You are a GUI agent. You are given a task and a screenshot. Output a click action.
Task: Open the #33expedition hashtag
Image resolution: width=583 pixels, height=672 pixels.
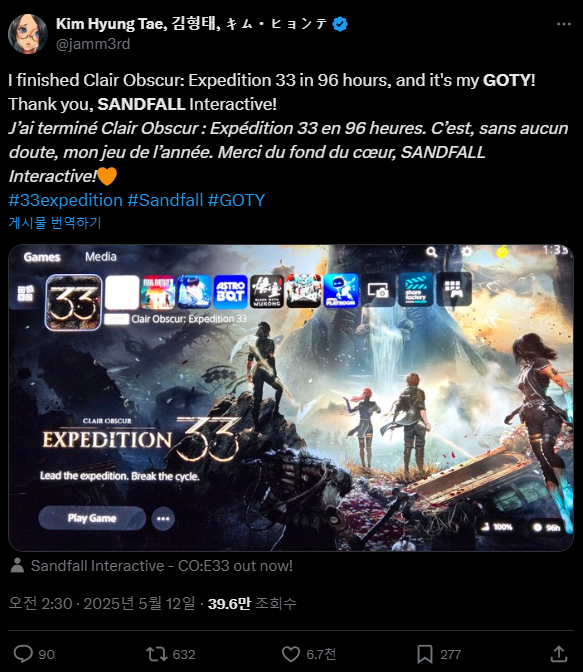coord(66,200)
